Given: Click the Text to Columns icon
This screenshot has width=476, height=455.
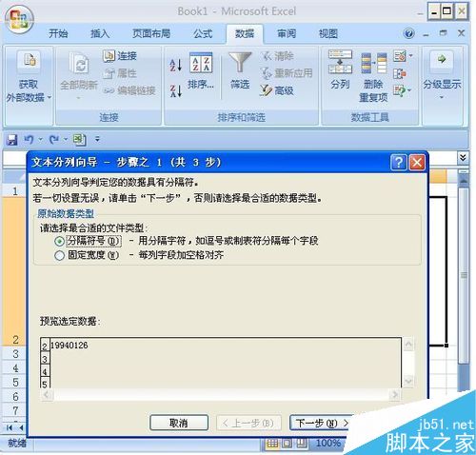Looking at the screenshot, I should (340, 61).
